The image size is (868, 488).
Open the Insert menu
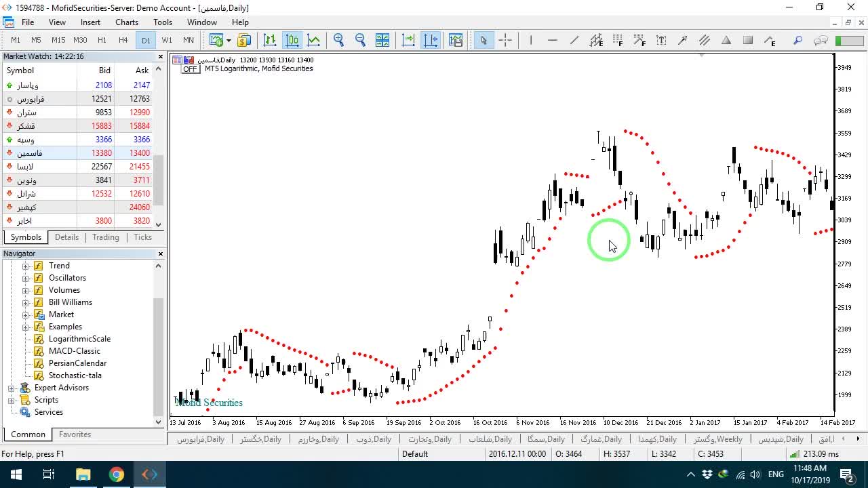(90, 22)
